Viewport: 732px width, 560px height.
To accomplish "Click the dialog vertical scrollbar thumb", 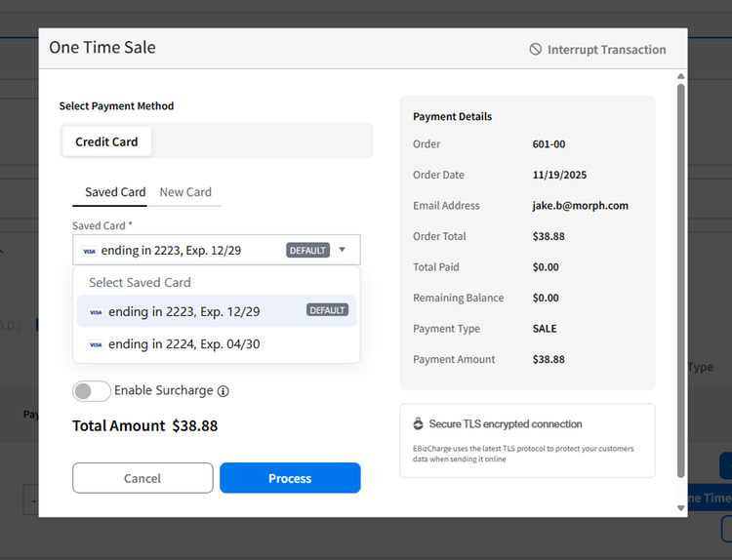I will tap(680, 281).
